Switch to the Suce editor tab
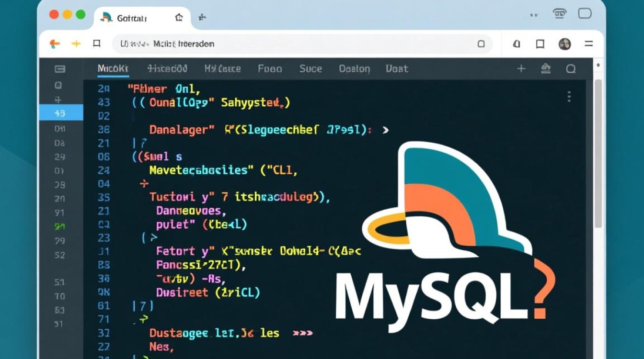 pos(310,69)
